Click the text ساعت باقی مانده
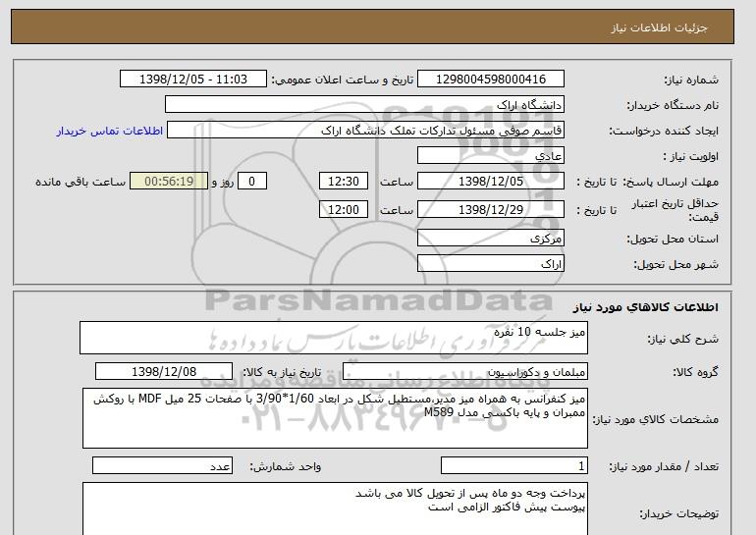Screen dimensions: 756x535 (81, 182)
